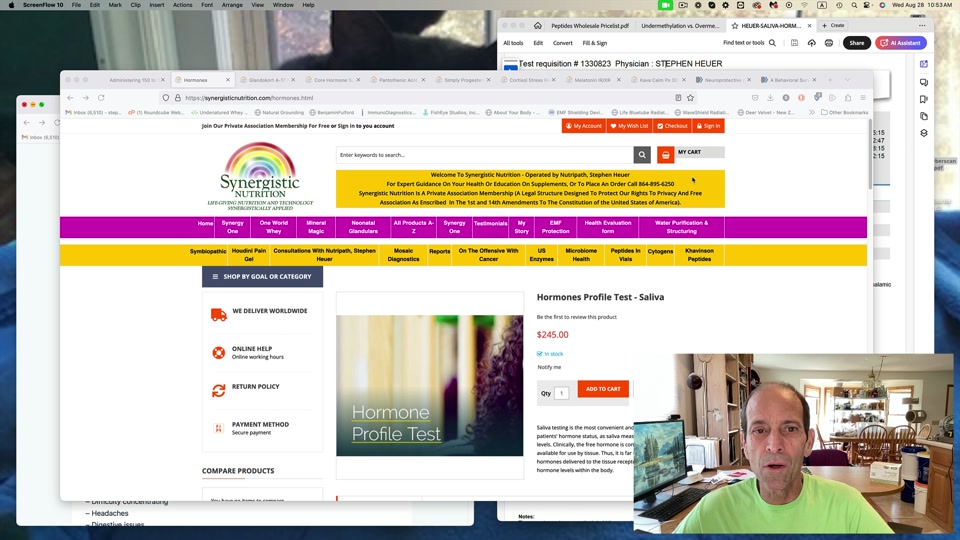Viewport: 960px width, 540px height.
Task: Open the Arrange menu in menu bar
Action: pos(232,5)
